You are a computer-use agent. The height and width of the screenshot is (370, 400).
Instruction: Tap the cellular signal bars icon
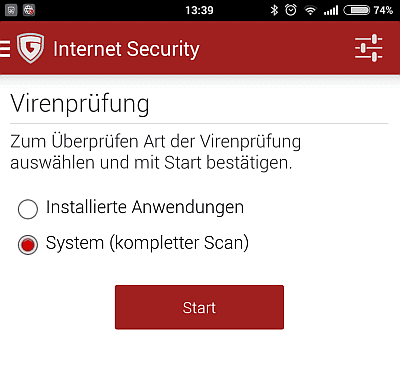point(331,11)
